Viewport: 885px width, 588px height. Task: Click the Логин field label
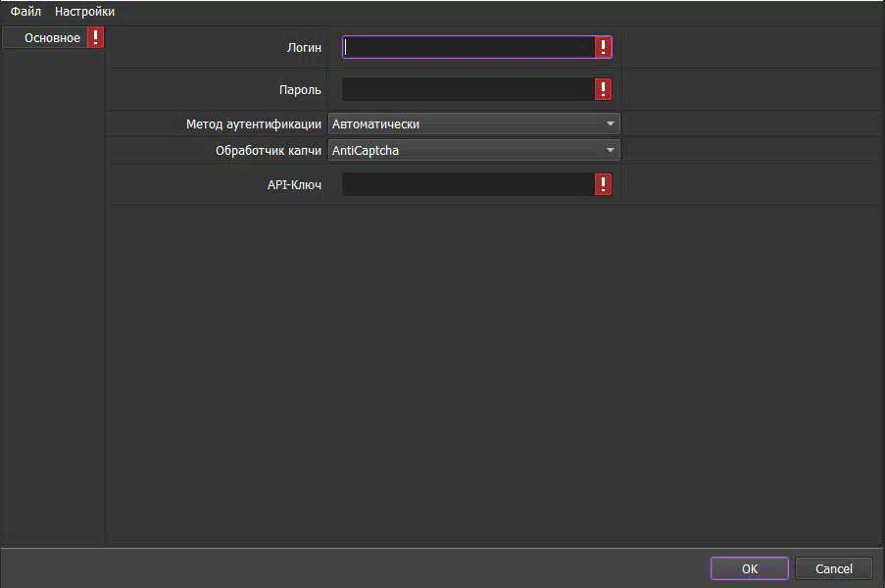point(304,47)
